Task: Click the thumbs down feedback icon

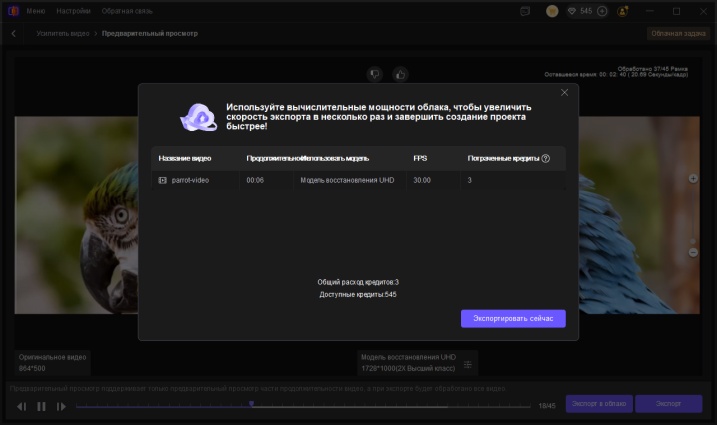Action: pos(375,74)
